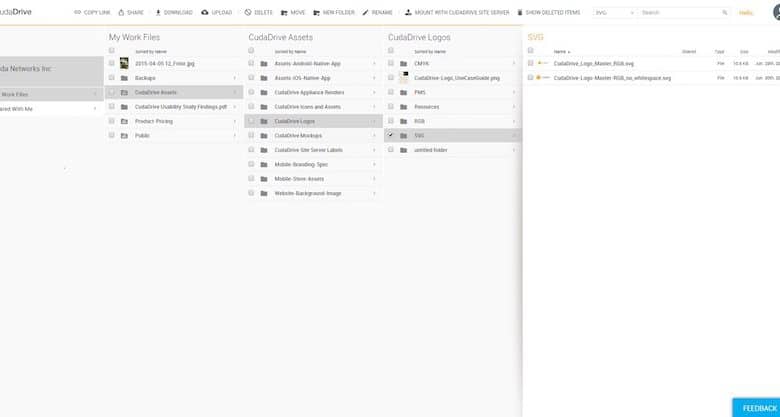
Task: Click the Move folder icon
Action: 284,12
